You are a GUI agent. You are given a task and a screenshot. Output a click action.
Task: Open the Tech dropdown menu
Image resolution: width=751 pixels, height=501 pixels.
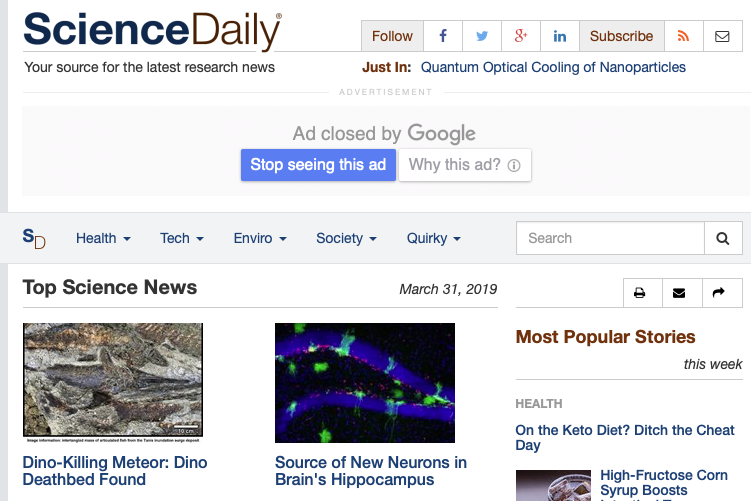tap(182, 238)
